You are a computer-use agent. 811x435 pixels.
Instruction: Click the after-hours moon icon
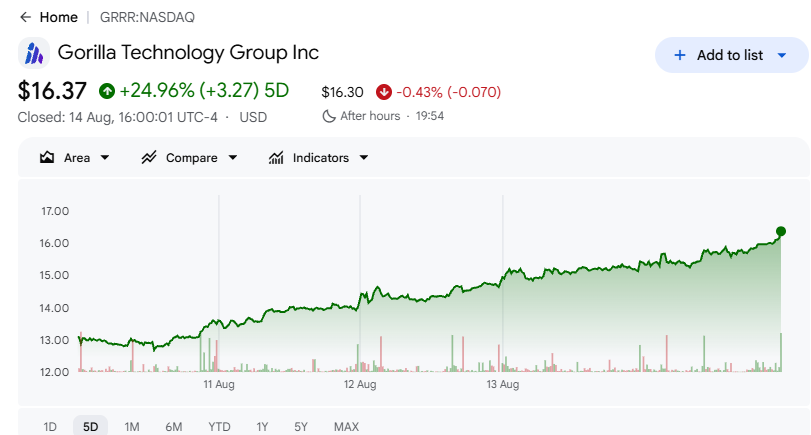328,116
